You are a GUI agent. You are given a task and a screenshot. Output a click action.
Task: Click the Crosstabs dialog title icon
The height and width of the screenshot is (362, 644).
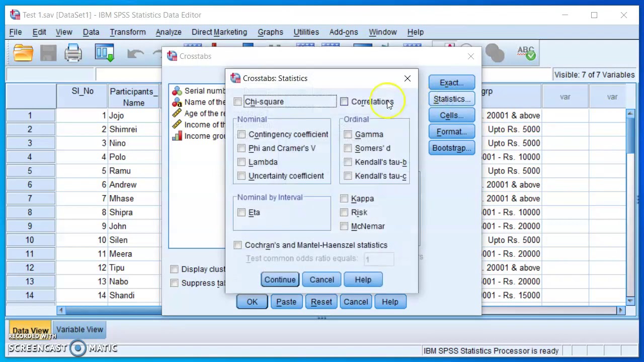(x=172, y=56)
